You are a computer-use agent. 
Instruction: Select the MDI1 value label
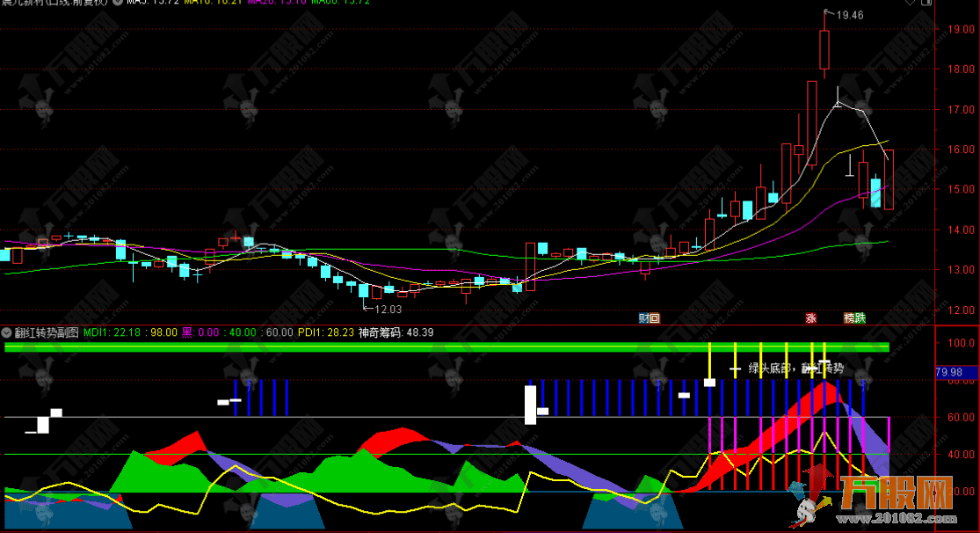[x=109, y=332]
